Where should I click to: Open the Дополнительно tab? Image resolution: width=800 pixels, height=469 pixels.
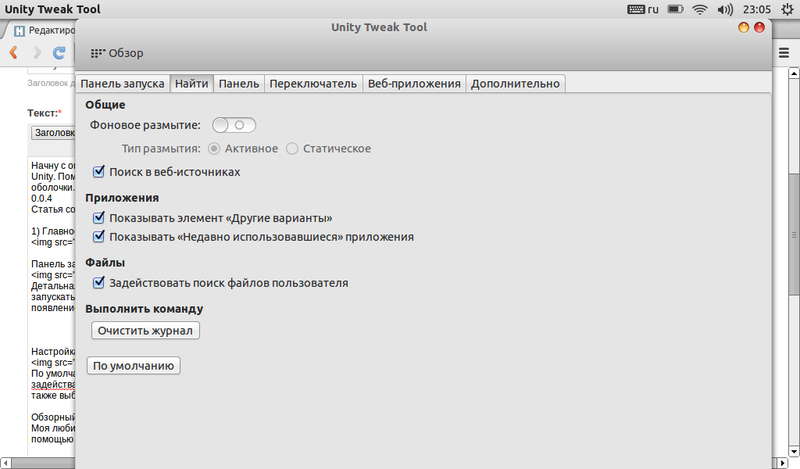tap(515, 84)
